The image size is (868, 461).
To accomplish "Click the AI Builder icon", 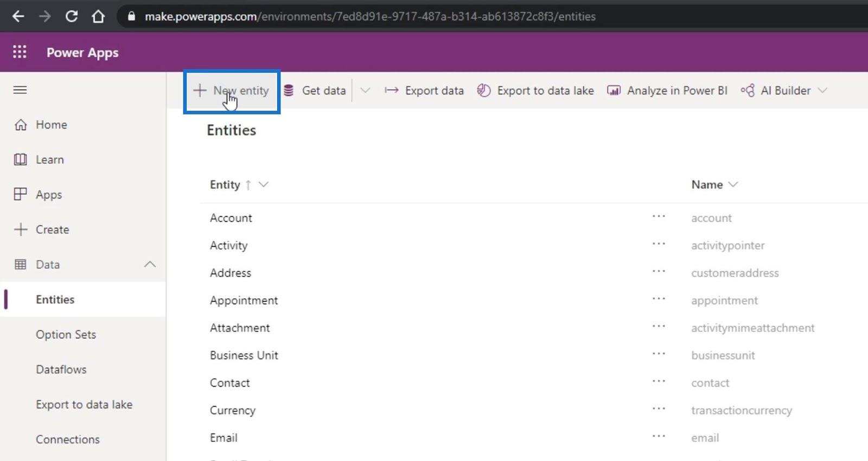I will (x=748, y=91).
